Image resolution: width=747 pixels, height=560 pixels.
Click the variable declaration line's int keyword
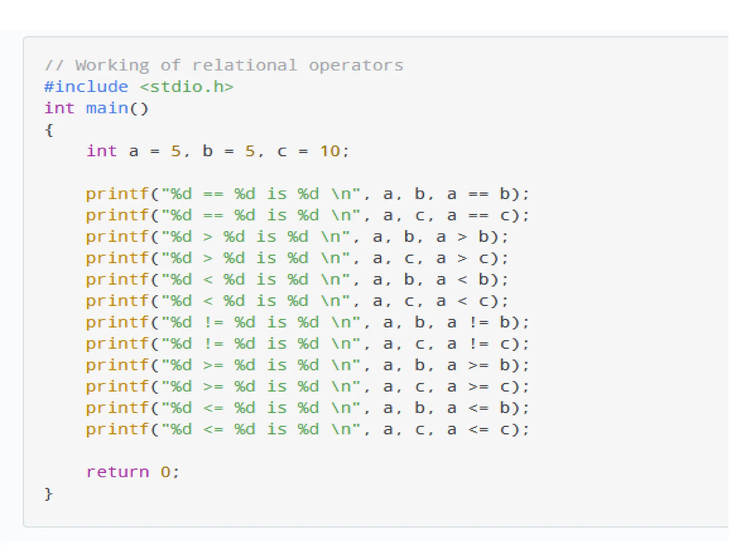click(x=101, y=151)
